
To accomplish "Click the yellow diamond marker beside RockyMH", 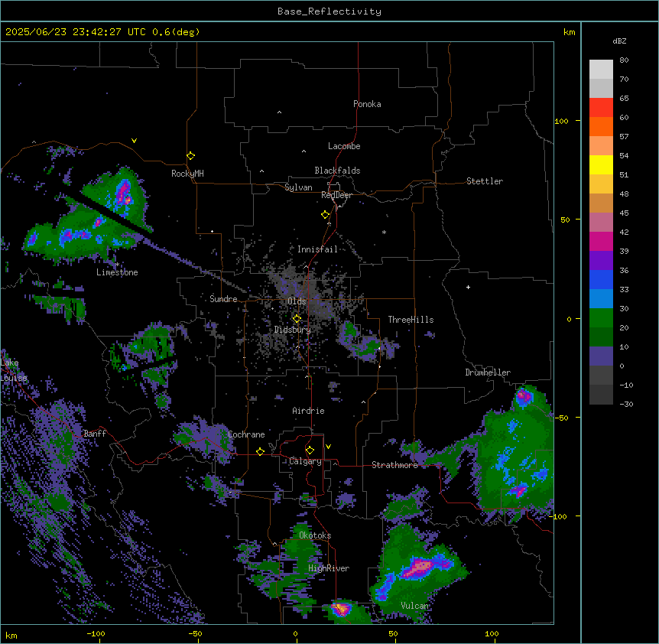I will point(190,156).
